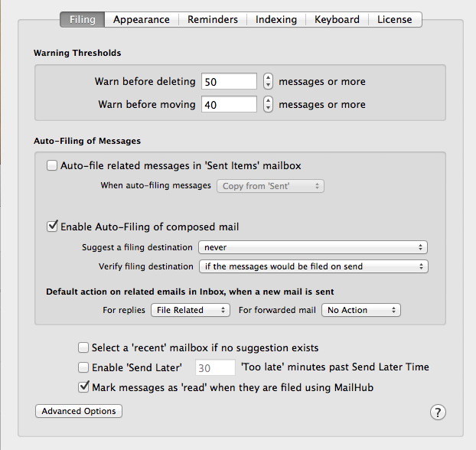Enable the 'Send Later' checkbox
The image size is (476, 450).
tap(83, 367)
